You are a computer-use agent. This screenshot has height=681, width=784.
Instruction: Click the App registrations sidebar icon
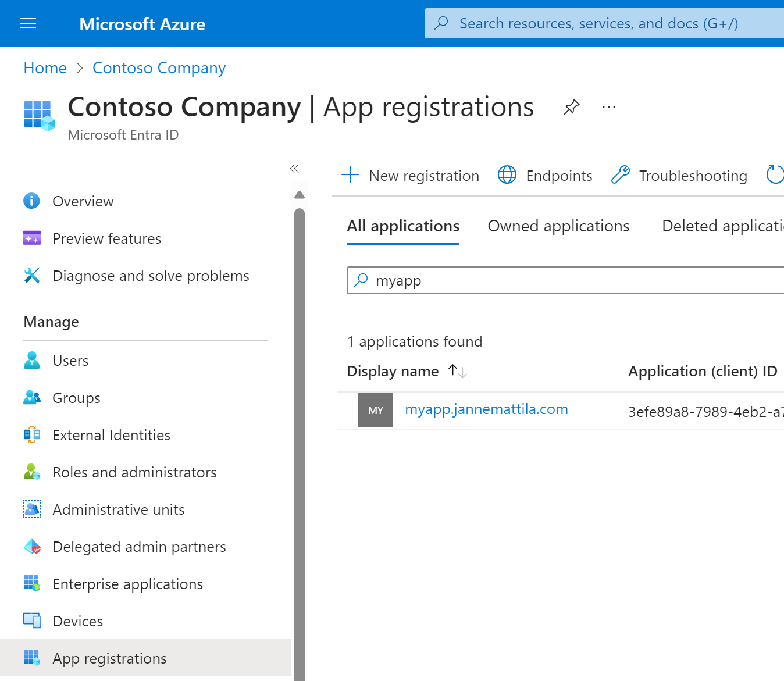pos(32,658)
